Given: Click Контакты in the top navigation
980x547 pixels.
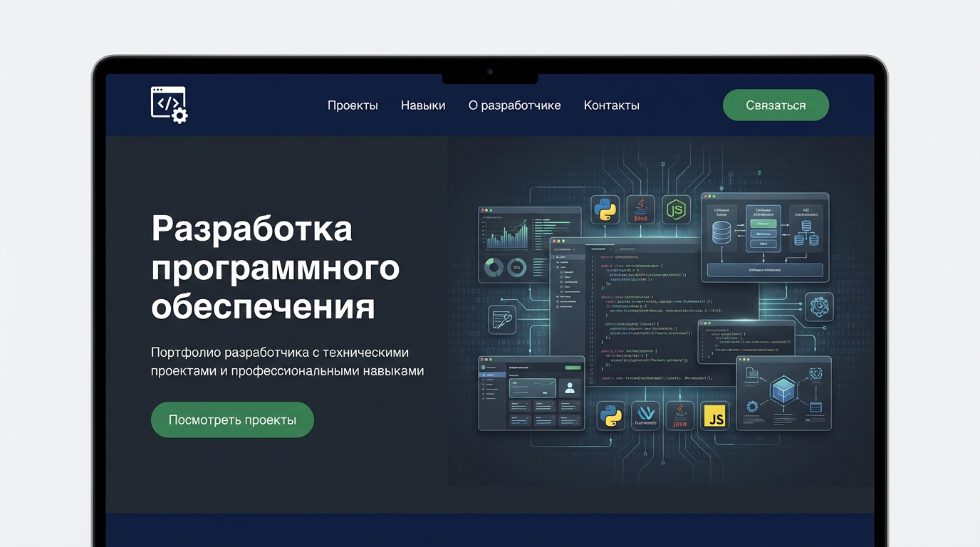Looking at the screenshot, I should coord(611,105).
